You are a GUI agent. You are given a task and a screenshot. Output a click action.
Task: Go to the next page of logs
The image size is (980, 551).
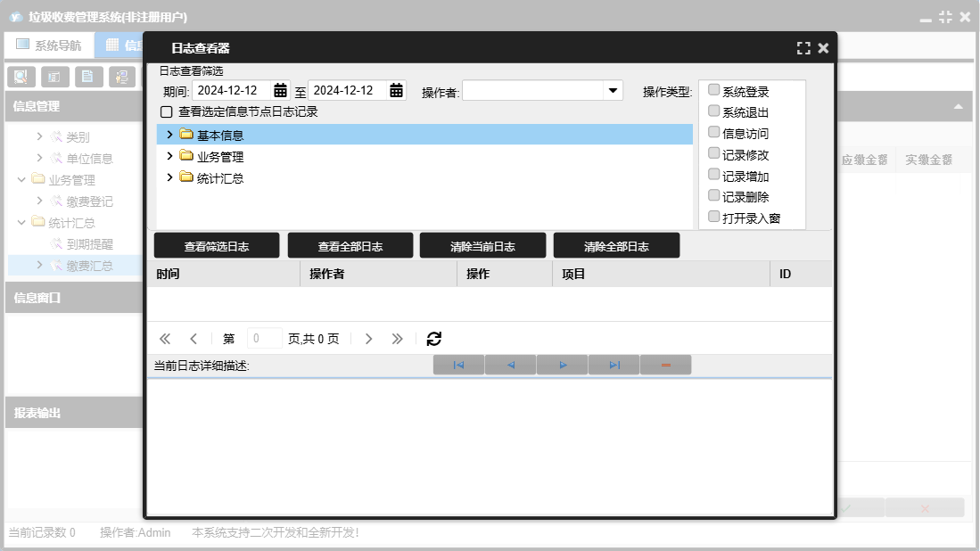(x=369, y=339)
